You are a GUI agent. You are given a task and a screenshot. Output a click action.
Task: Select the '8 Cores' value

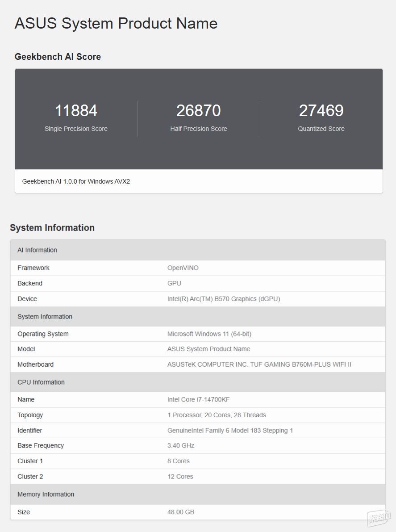178,461
